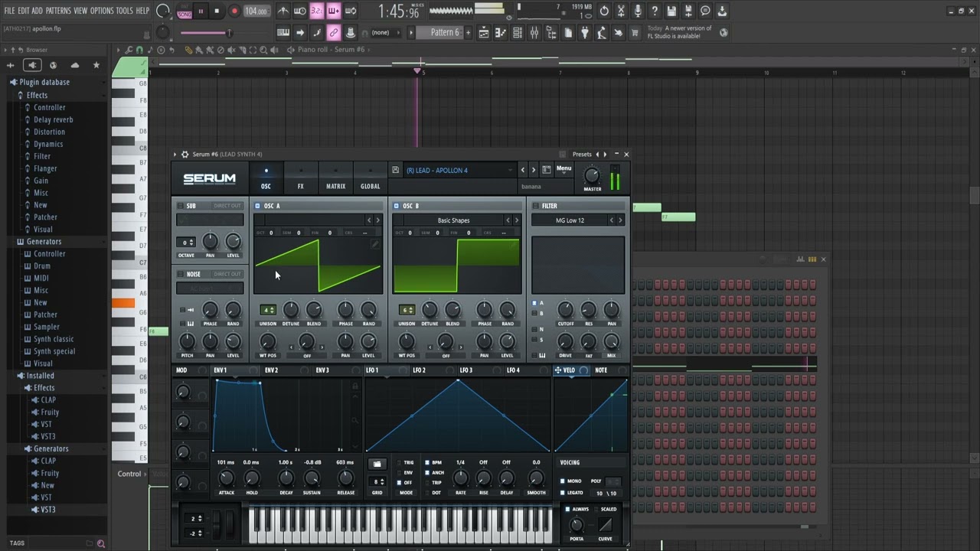Open the Serum preset name dropdown

[x=459, y=170]
